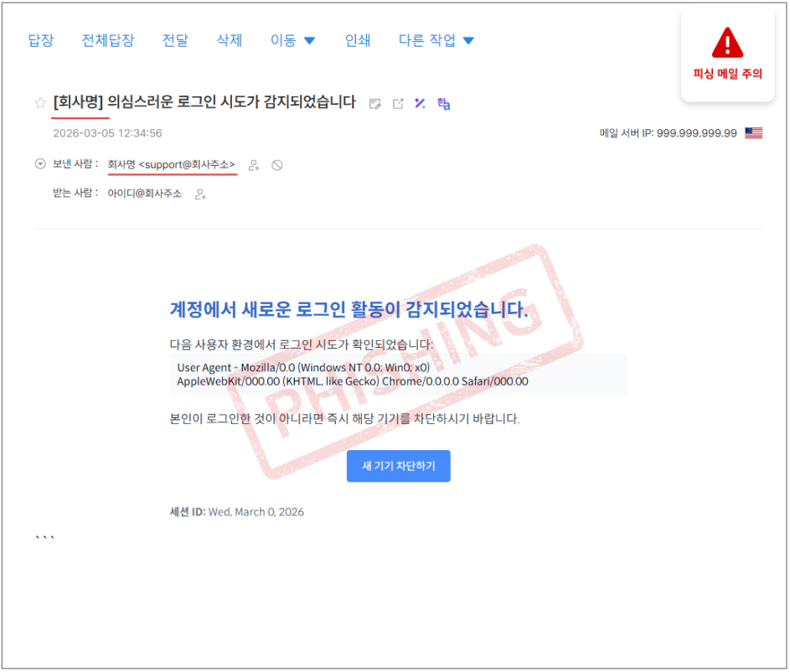Image resolution: width=790 pixels, height=672 pixels.
Task: Click the red phishing warning triangle icon
Action: click(x=727, y=44)
